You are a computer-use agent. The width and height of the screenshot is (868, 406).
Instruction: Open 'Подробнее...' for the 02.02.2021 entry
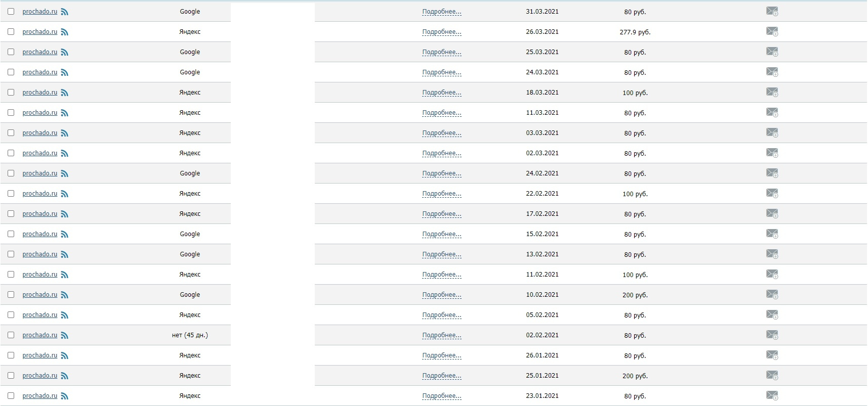click(442, 335)
